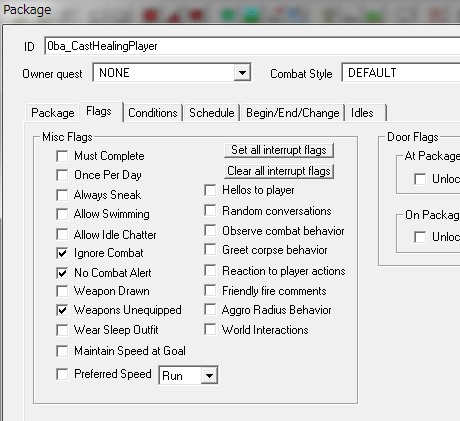
Task: Toggle Weapons Unequipped checkbox off
Action: pyautogui.click(x=62, y=310)
